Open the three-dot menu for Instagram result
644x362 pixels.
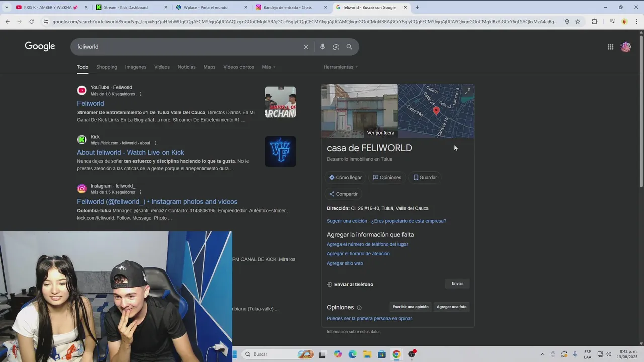[x=140, y=192]
